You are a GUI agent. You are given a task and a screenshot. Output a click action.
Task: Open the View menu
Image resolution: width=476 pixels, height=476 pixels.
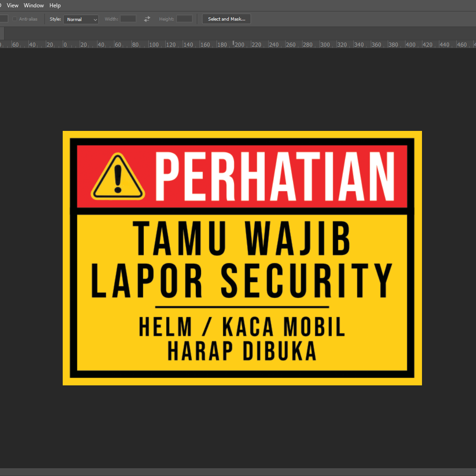point(12,5)
